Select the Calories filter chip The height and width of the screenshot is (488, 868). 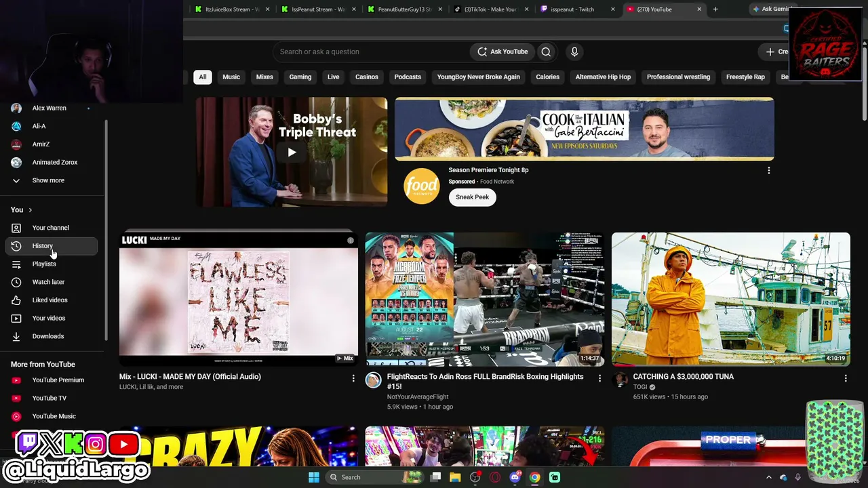point(548,77)
